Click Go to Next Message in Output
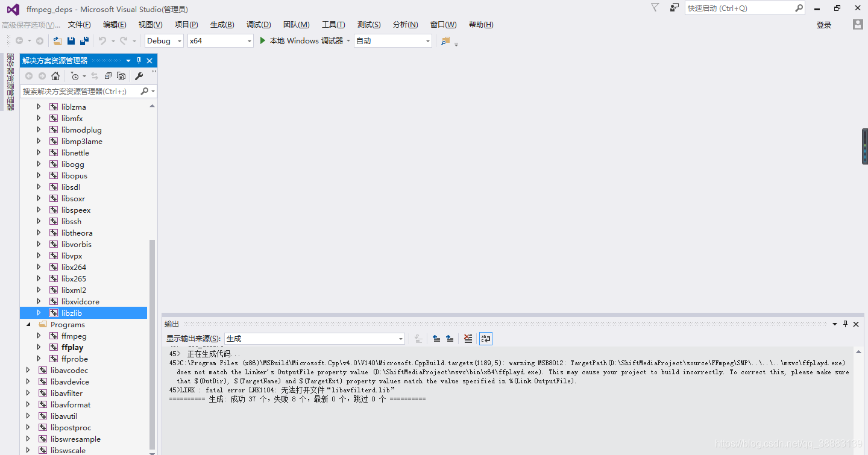 tap(450, 339)
